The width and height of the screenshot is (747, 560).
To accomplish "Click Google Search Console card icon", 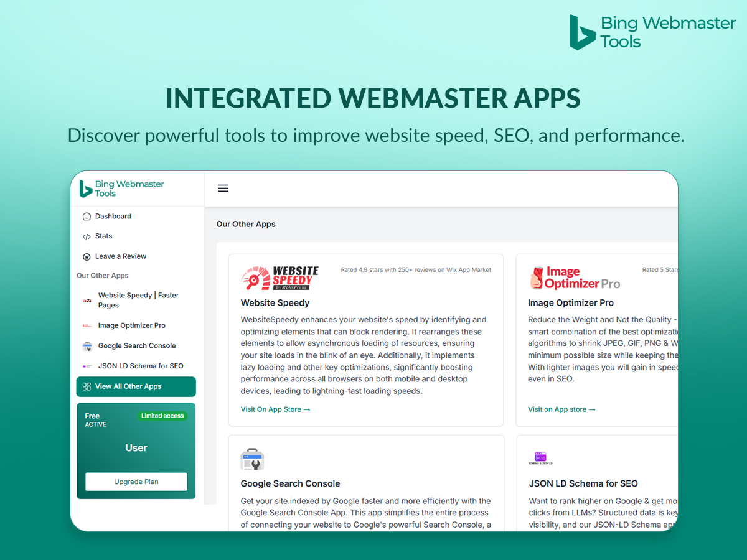I will tap(252, 459).
